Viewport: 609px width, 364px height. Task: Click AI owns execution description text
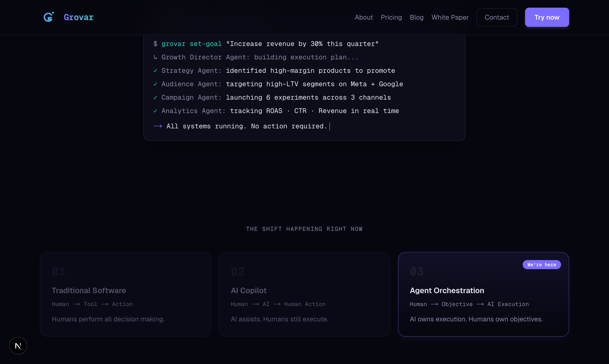coord(476,319)
